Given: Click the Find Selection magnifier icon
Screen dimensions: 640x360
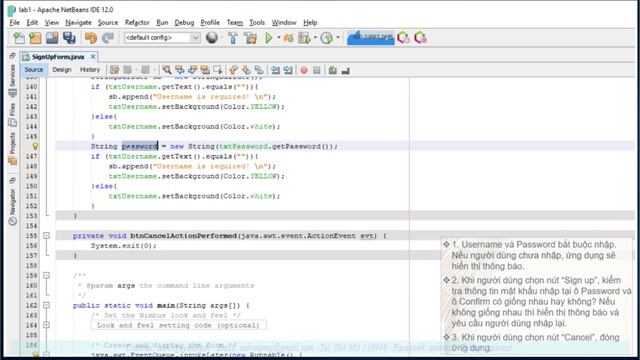Looking at the screenshot, I should (167, 70).
